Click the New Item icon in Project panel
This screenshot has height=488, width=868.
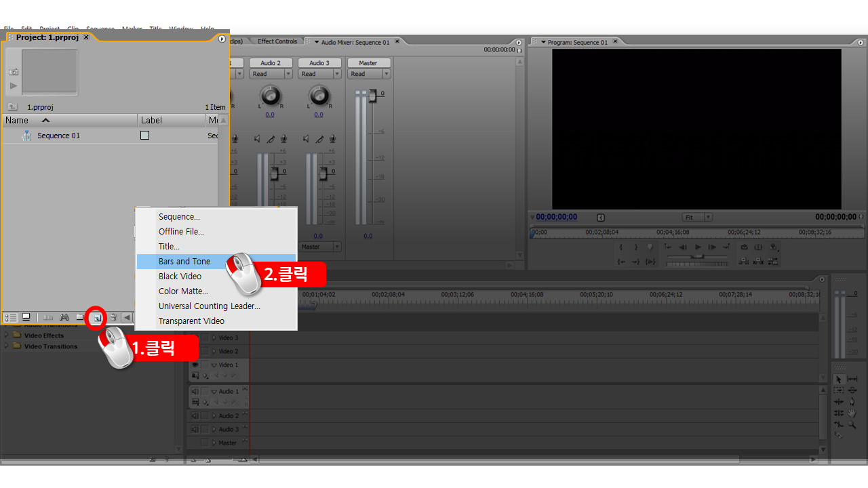coord(97,318)
